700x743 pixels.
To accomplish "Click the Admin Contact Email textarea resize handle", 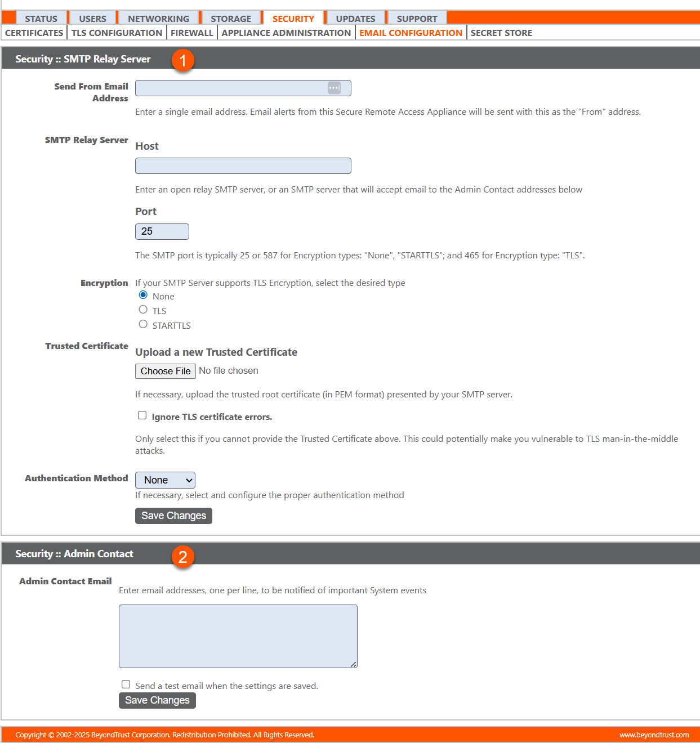I will 354,664.
